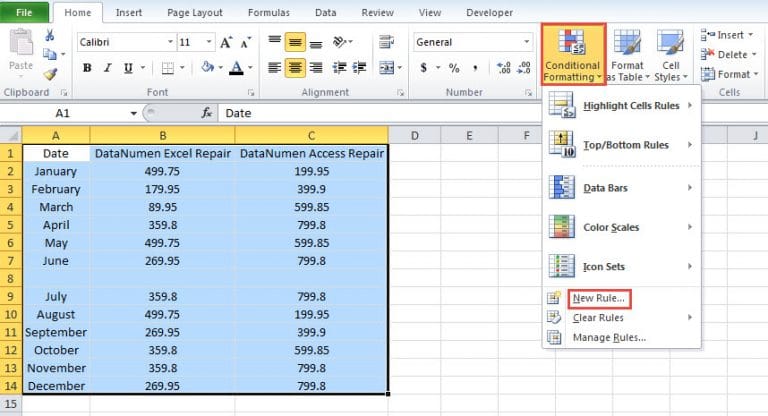Click the Insert Function fx button

coord(207,113)
